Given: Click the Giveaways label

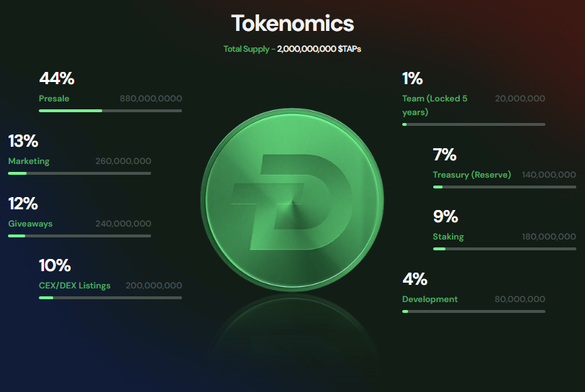Looking at the screenshot, I should coord(30,224).
